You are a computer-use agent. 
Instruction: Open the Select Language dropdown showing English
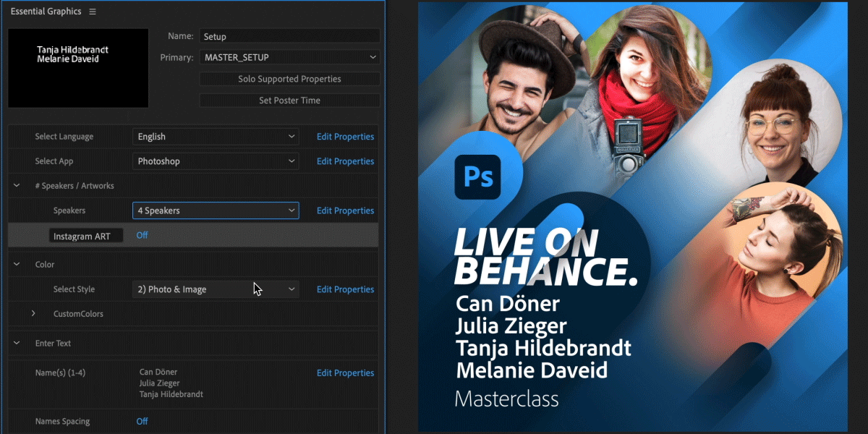click(x=216, y=137)
